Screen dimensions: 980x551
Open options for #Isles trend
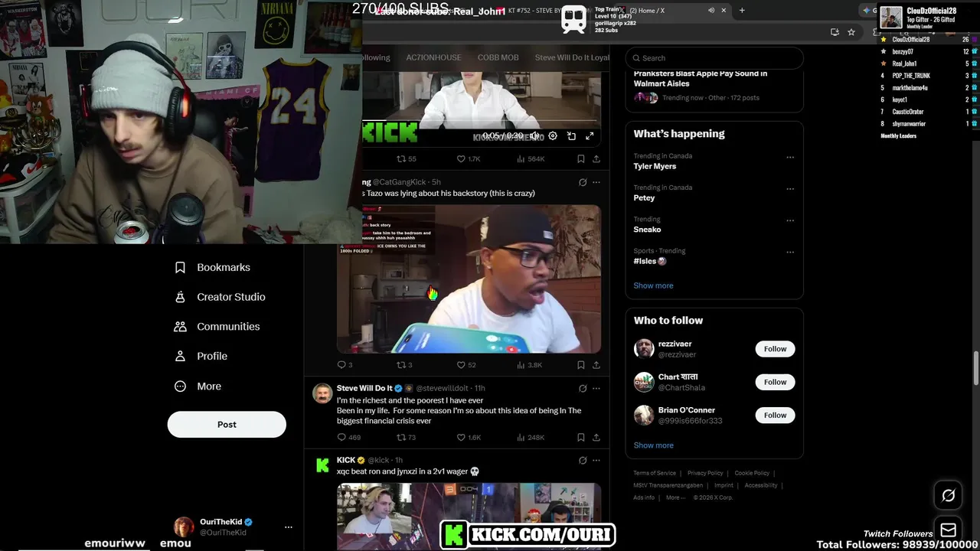pos(790,252)
